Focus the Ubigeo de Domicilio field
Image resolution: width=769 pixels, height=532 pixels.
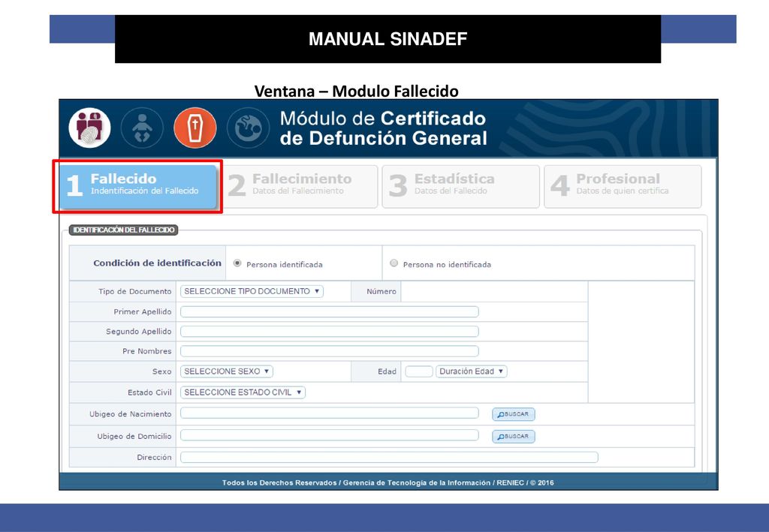[x=330, y=435]
